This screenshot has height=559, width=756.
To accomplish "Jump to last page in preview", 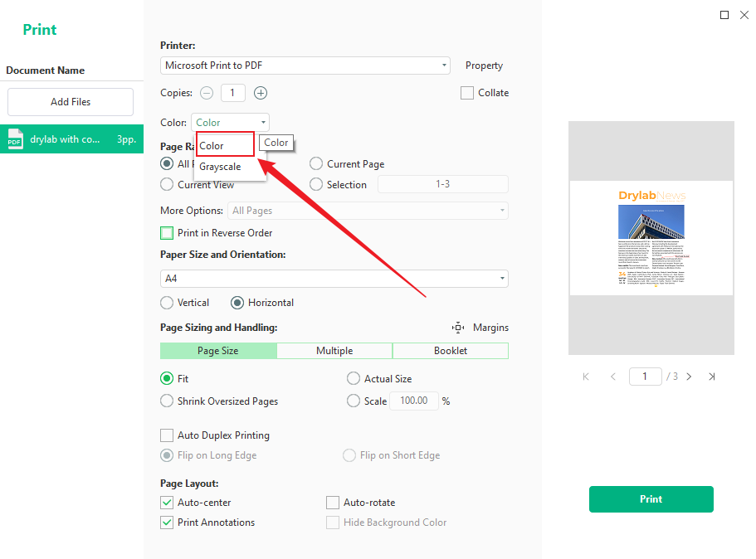I will pos(711,377).
